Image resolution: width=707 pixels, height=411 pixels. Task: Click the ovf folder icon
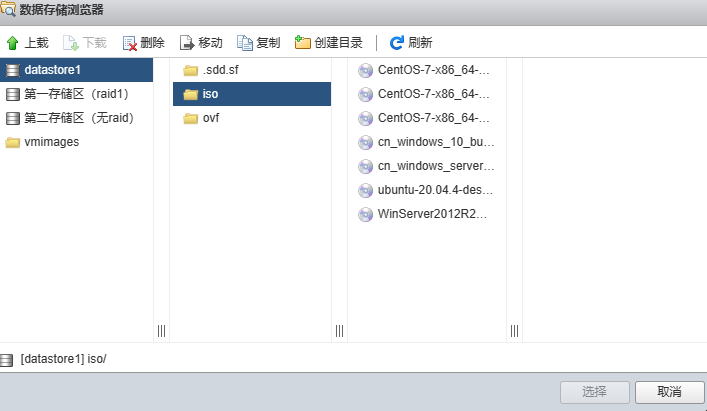(x=191, y=119)
